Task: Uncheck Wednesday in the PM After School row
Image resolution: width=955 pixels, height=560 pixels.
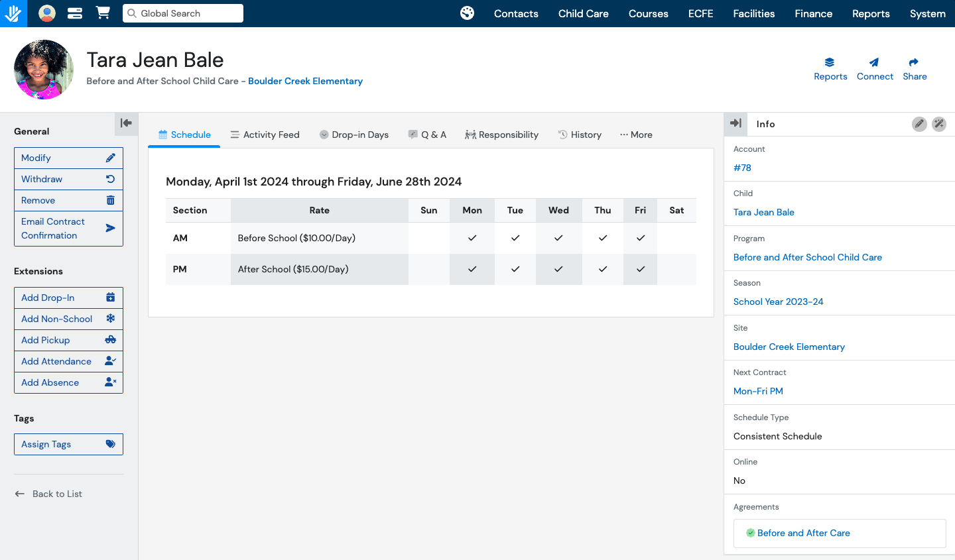Action: (x=558, y=269)
